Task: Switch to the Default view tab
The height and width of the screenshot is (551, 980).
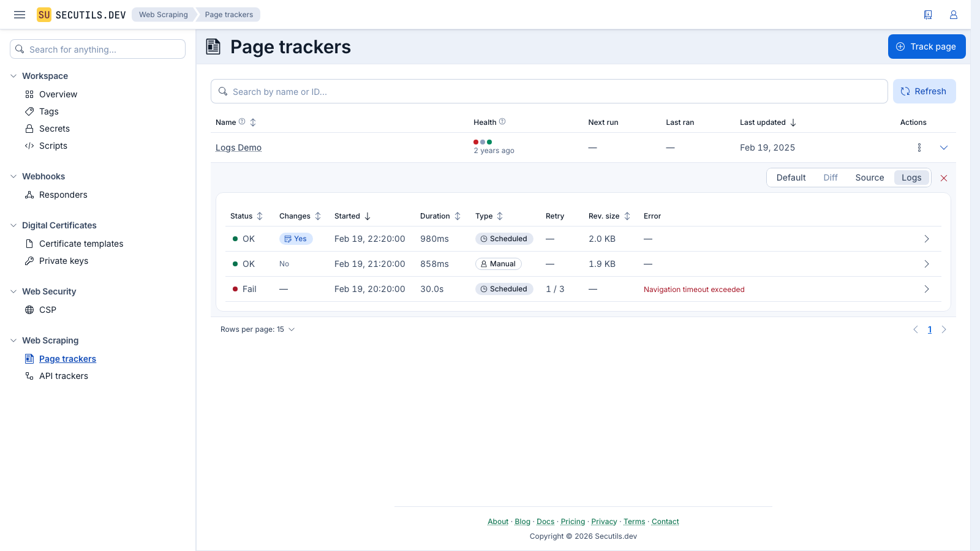Action: click(791, 178)
